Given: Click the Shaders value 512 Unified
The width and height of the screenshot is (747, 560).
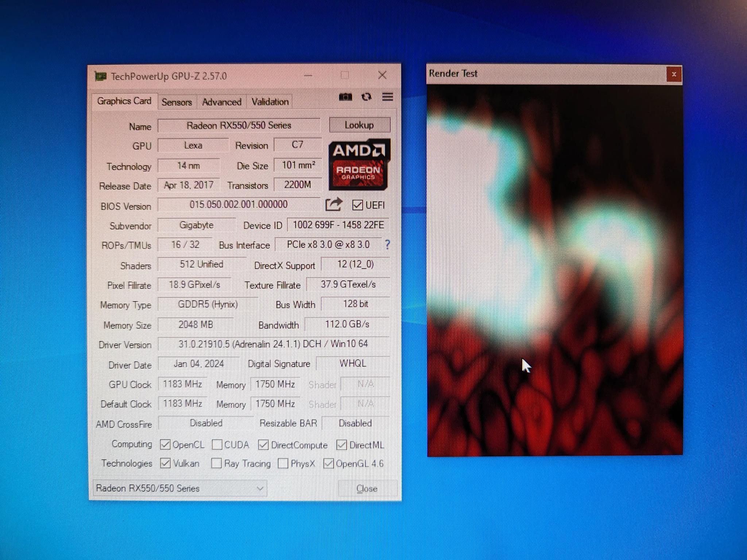Looking at the screenshot, I should coord(202,264).
